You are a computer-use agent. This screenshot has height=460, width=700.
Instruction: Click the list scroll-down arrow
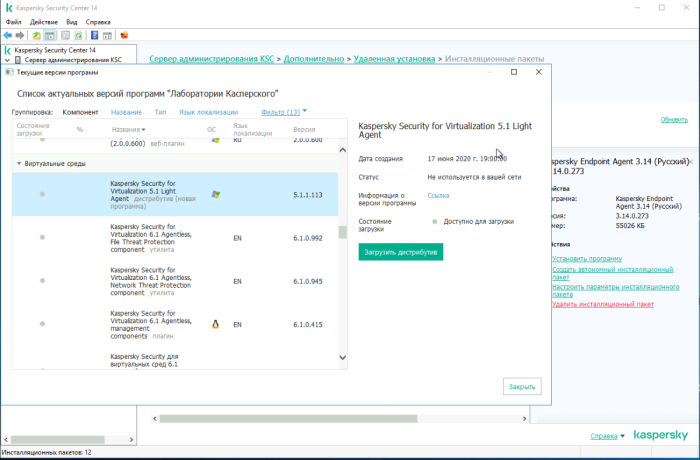(342, 357)
